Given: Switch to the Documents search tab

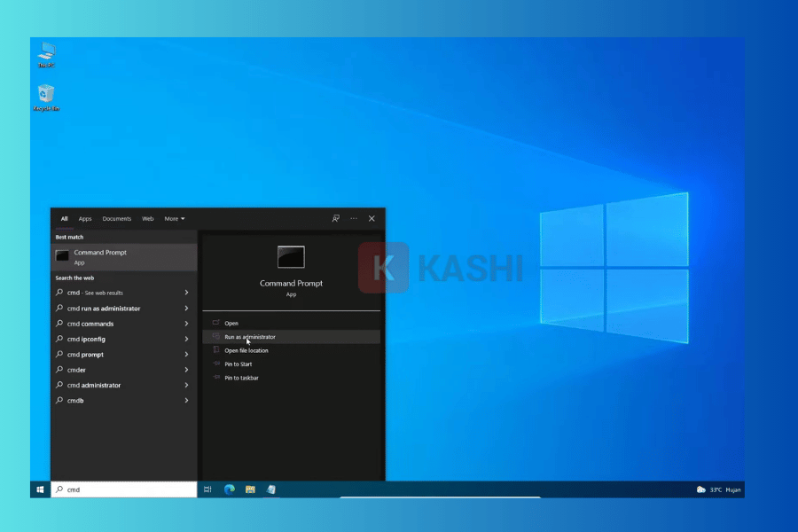Looking at the screenshot, I should tap(116, 218).
